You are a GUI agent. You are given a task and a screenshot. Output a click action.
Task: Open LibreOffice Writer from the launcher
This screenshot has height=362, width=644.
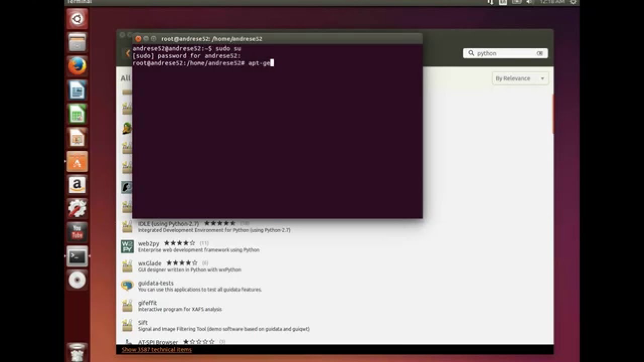(x=77, y=90)
